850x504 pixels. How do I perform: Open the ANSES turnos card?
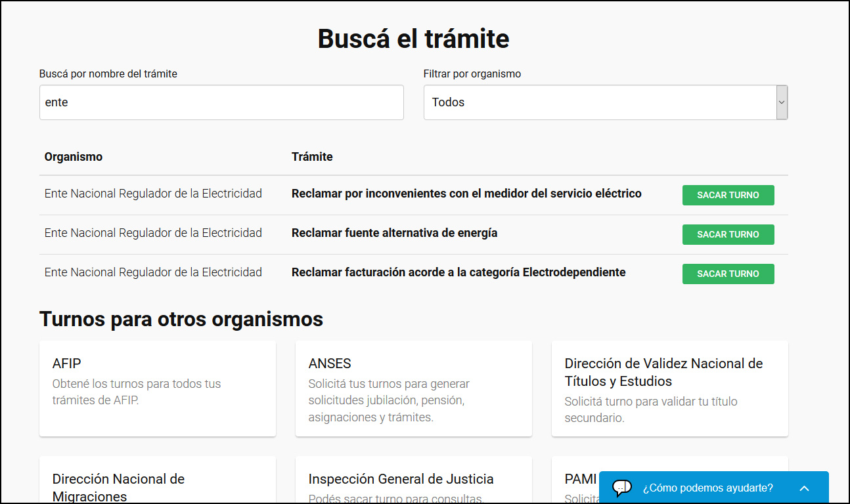pos(413,388)
